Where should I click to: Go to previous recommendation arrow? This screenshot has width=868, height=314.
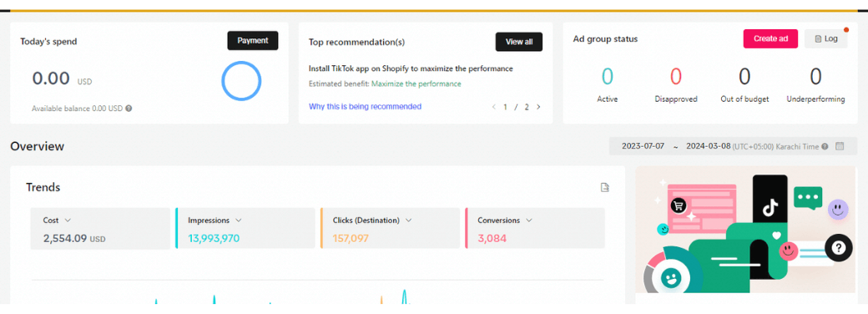click(494, 107)
